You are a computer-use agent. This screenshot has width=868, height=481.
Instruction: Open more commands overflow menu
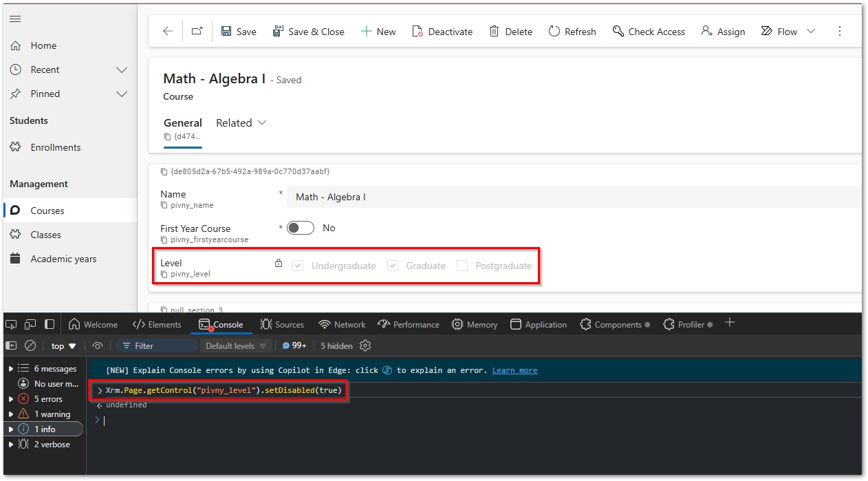[839, 32]
